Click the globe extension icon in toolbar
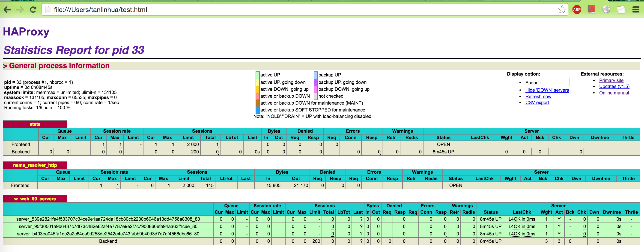 (x=606, y=9)
